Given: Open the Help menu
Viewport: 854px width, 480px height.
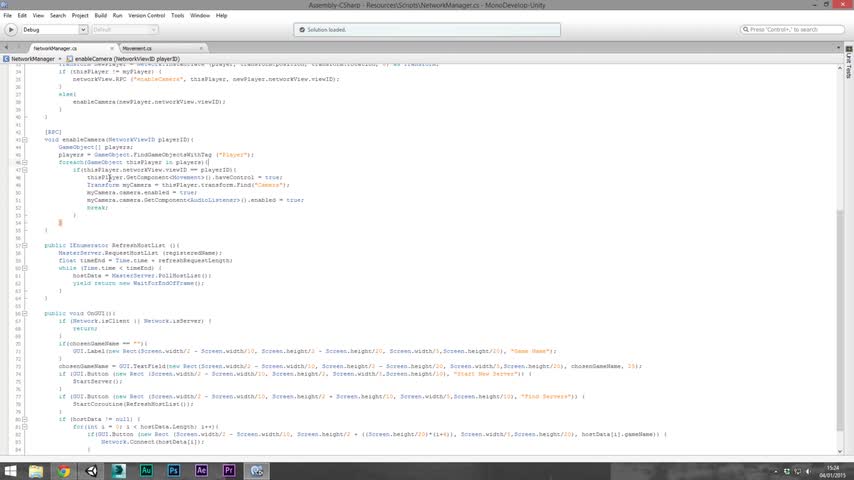Looking at the screenshot, I should click(x=221, y=15).
